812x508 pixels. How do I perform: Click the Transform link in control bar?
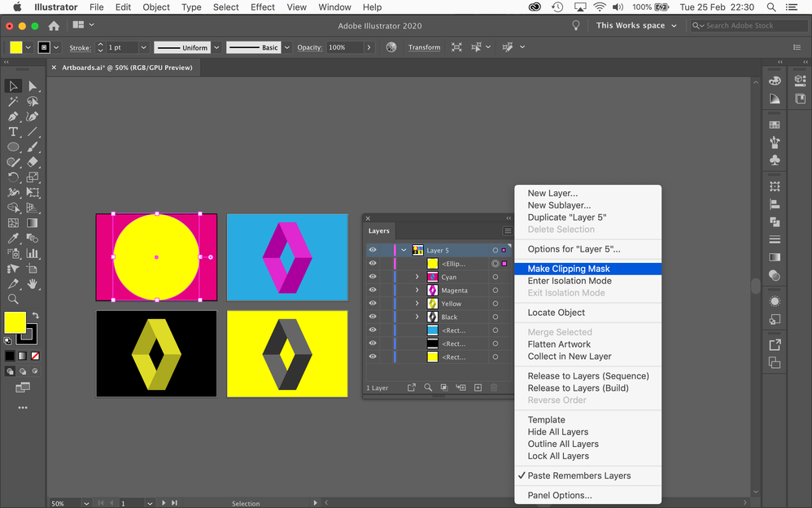point(424,48)
